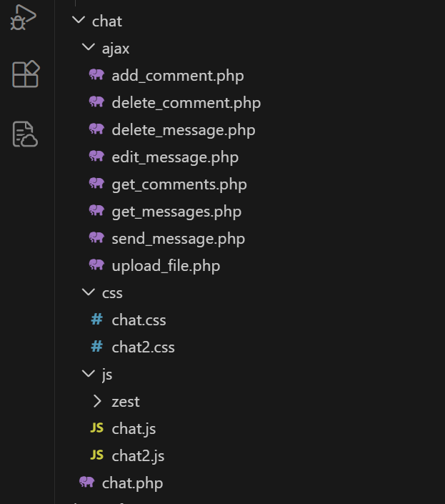Open the Run and Debug view
This screenshot has height=504, width=445.
tap(24, 17)
